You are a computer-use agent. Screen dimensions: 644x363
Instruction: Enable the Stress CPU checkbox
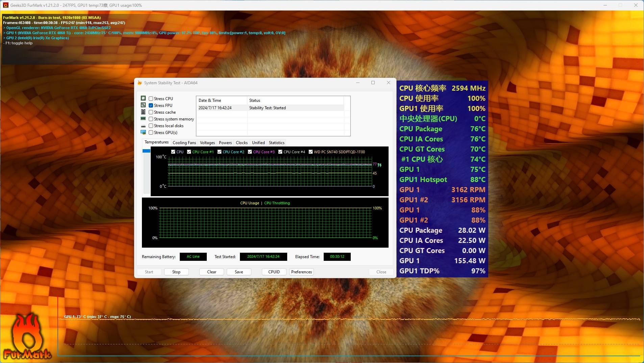point(151,99)
